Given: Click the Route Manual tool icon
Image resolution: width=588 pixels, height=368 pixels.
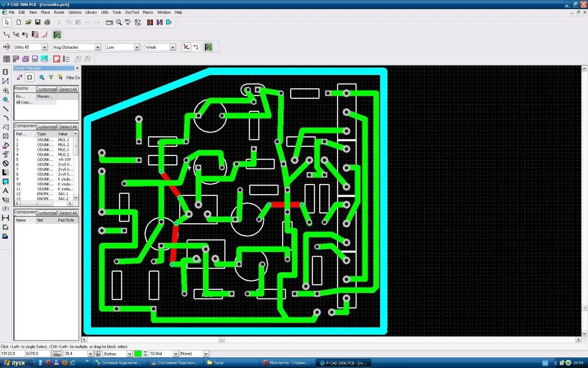Looking at the screenshot, I should [6, 34].
